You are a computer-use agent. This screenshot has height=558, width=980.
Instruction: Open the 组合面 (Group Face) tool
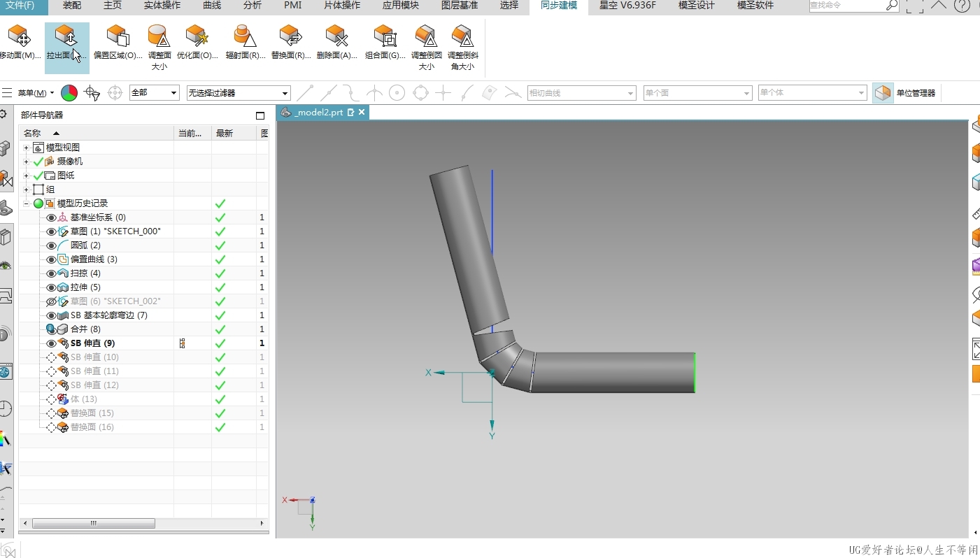tap(385, 43)
